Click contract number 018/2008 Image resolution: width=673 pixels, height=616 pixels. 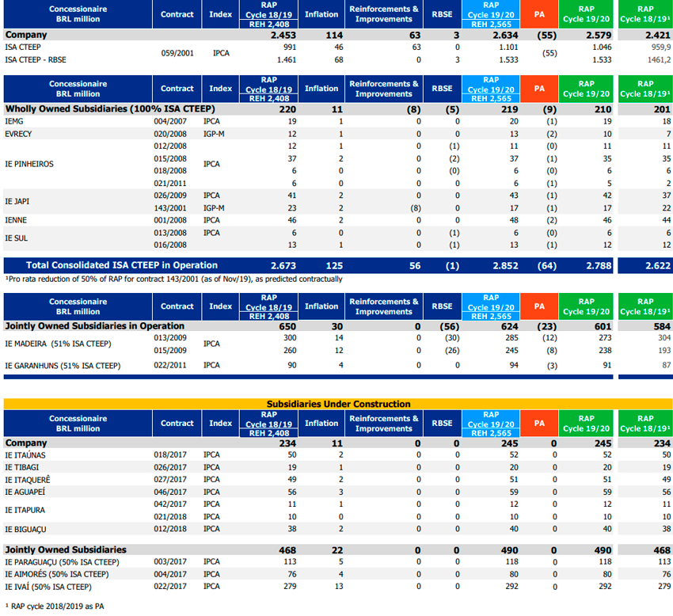pyautogui.click(x=170, y=171)
